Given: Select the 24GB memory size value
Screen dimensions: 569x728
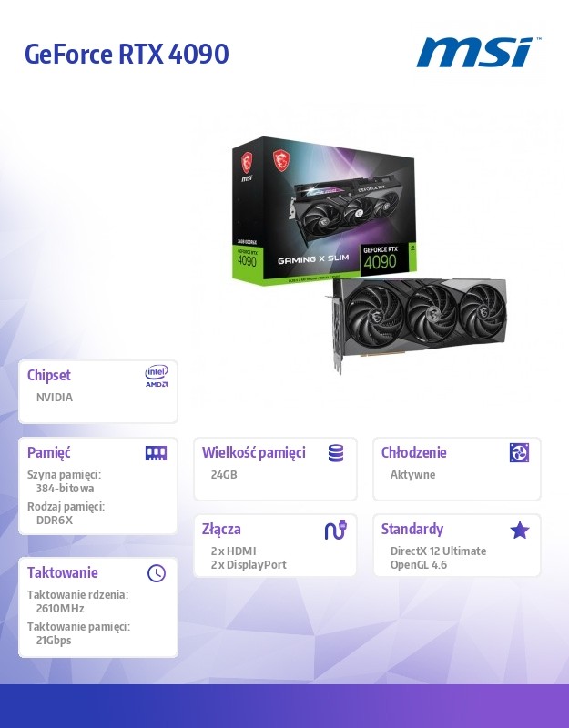Looking at the screenshot, I should coord(224,474).
